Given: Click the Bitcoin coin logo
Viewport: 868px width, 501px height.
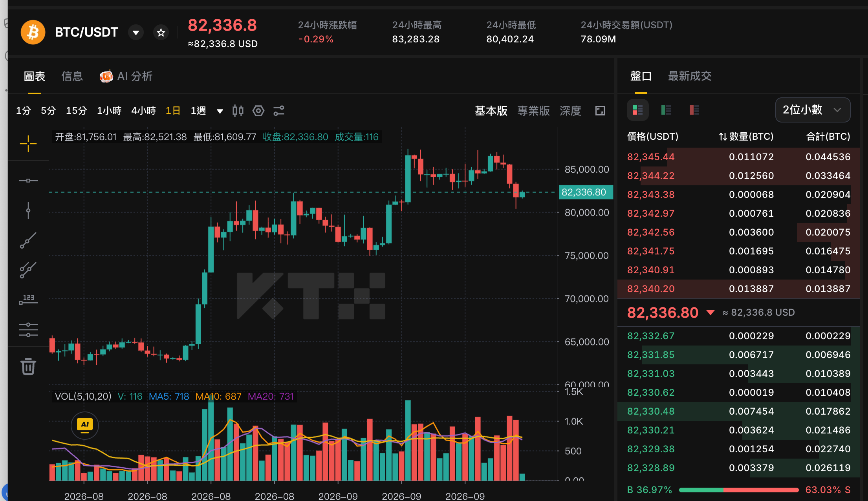Looking at the screenshot, I should 33,32.
